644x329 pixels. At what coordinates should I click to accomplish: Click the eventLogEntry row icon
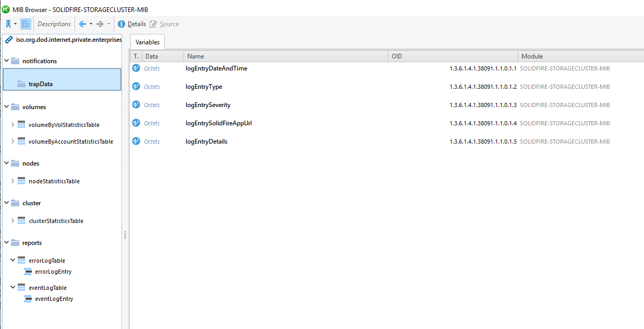click(28, 299)
